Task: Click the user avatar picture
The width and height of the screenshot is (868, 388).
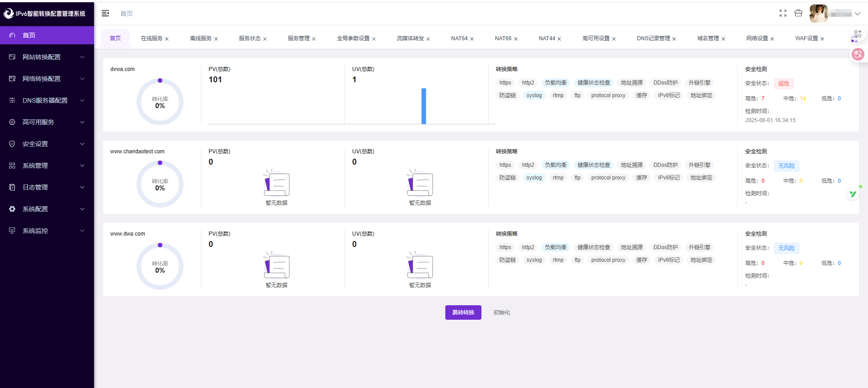Action: pos(818,14)
